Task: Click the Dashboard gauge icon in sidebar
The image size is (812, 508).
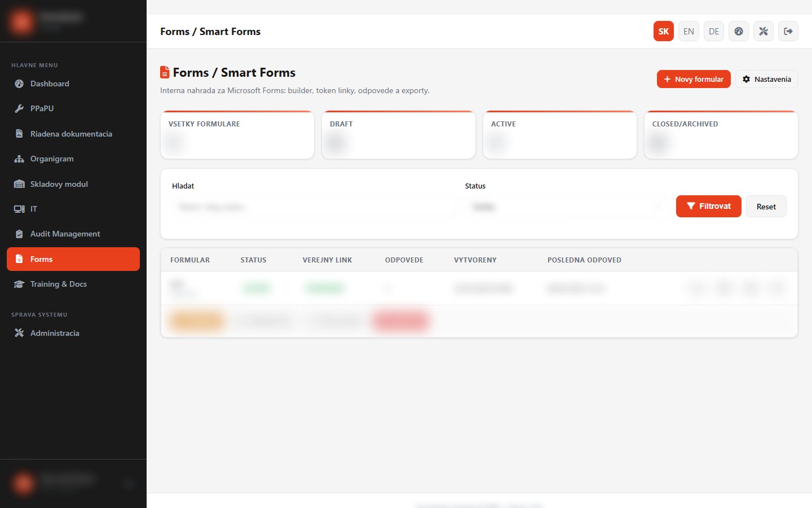Action: click(19, 84)
